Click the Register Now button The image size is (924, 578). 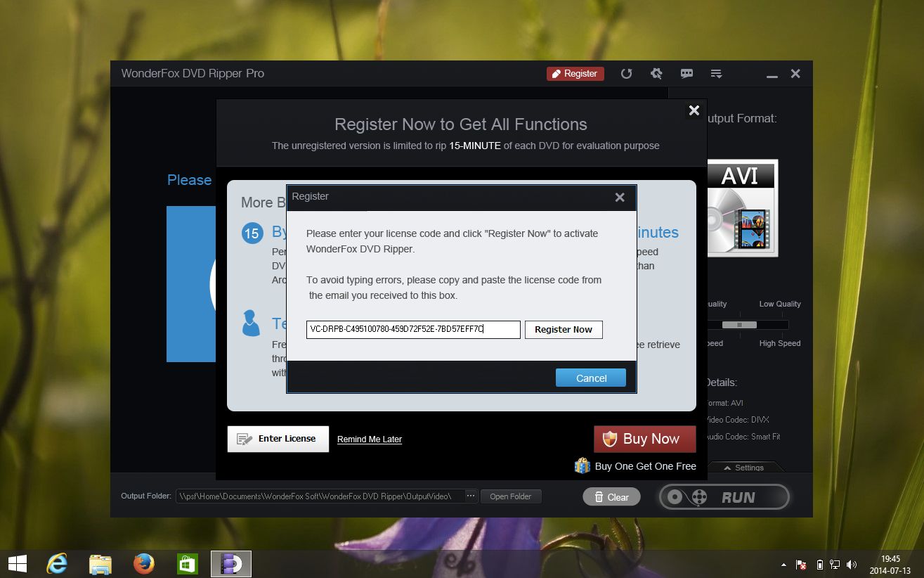pyautogui.click(x=564, y=329)
